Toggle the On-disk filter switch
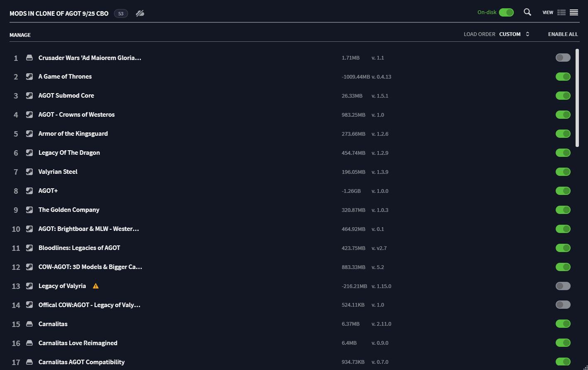The image size is (588, 370). [x=506, y=12]
